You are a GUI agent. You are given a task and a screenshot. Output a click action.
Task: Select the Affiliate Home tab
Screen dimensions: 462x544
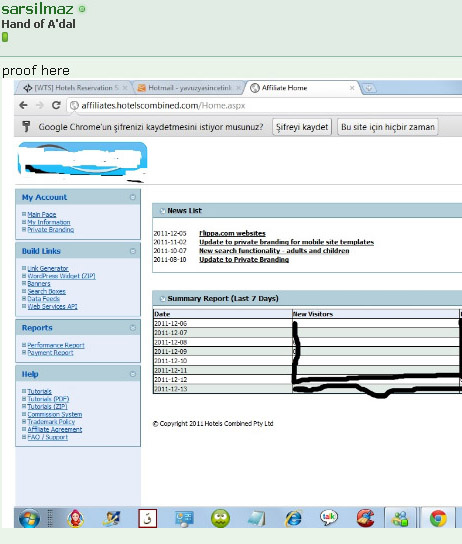click(x=302, y=88)
